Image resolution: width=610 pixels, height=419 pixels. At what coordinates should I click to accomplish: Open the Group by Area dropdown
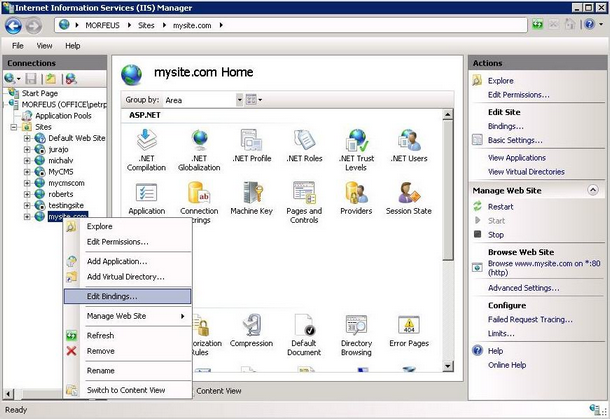click(239, 100)
